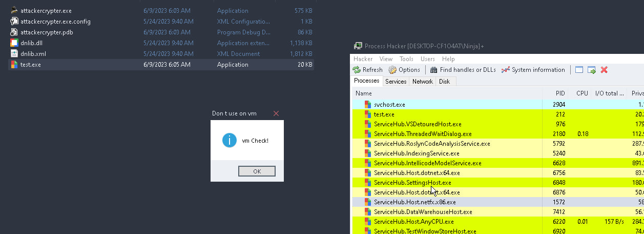
Task: Click test.exe date 6/9/2023 6:05 AM
Action: tap(167, 65)
